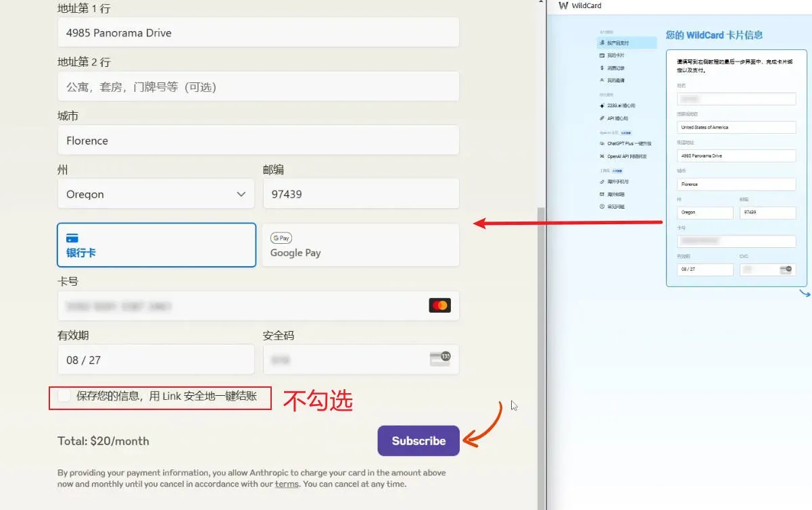Click the 97439 field in WildCard panel
Screen dimensions: 812x510
767,212
